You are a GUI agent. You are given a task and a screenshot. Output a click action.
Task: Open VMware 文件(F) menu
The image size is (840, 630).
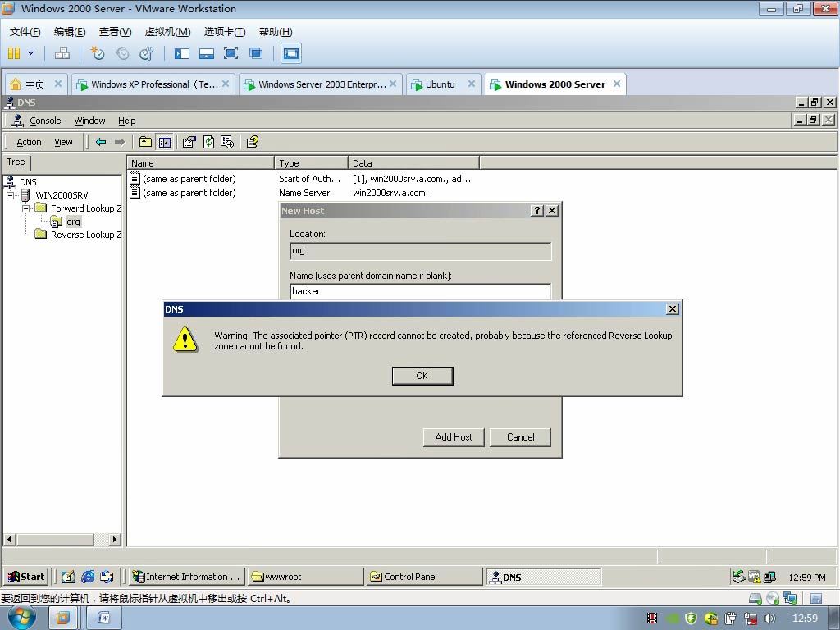[x=25, y=32]
